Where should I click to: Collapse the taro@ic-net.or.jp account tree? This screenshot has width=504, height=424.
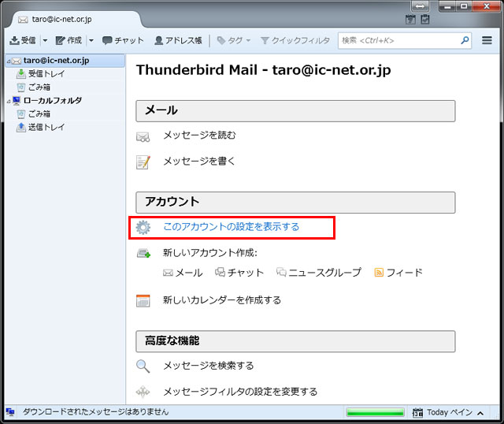point(6,61)
